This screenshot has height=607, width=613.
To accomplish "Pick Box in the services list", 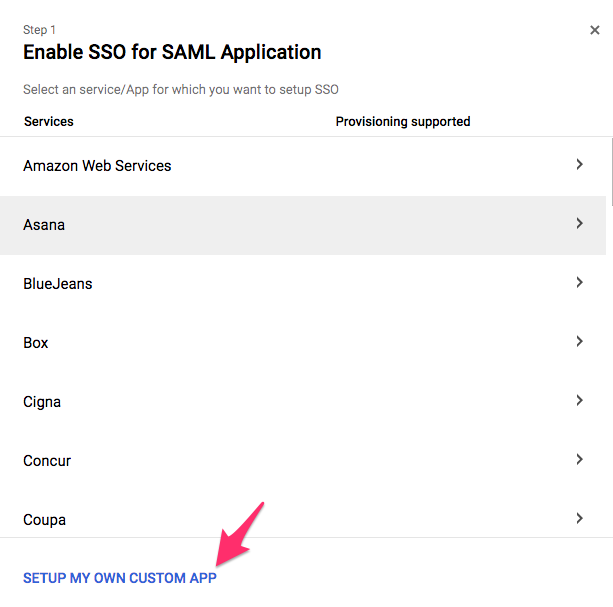I will point(36,343).
